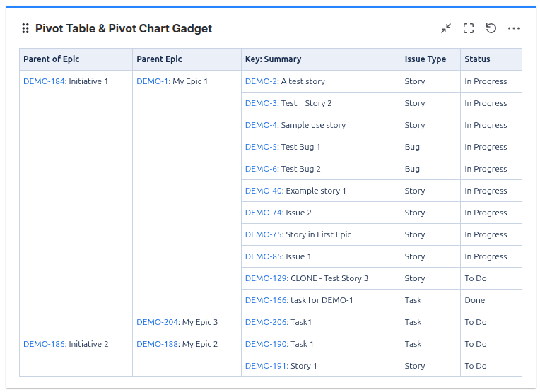Open issue DEMO-40 Example story 1

[264, 191]
